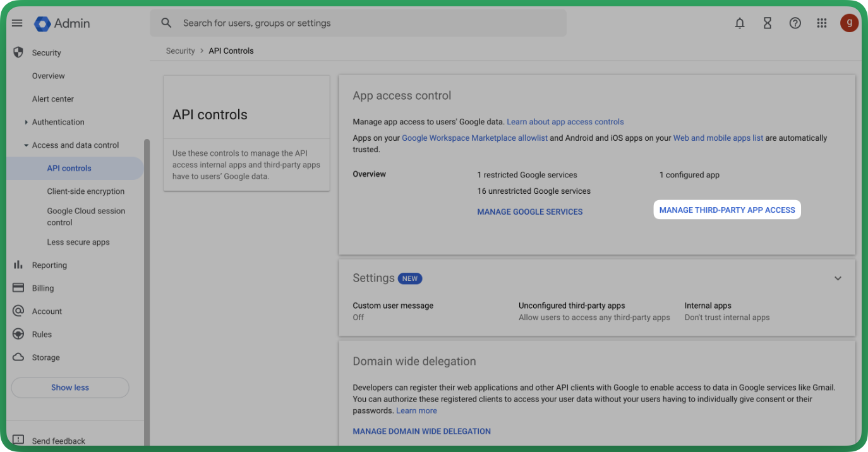This screenshot has width=868, height=452.
Task: Expand the Settings card chevron
Action: point(838,278)
